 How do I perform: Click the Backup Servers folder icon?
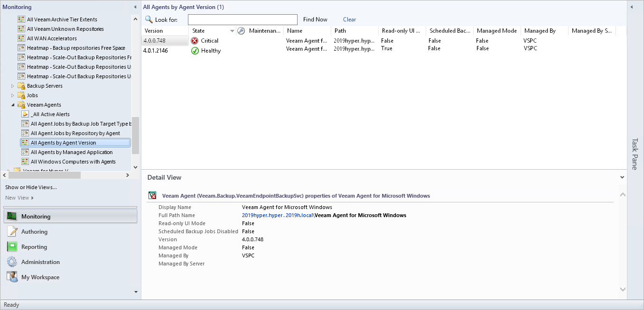[x=21, y=86]
